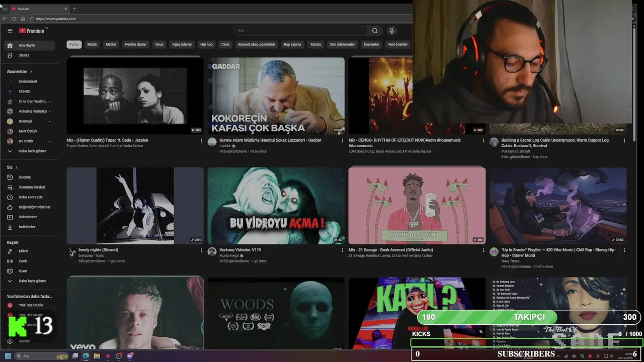Open Hazy Tunes channel link
The image size is (644, 362).
click(510, 261)
